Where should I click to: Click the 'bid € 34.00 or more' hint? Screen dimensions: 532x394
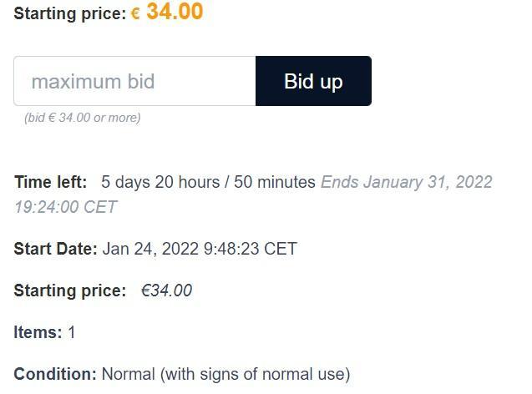click(x=83, y=118)
